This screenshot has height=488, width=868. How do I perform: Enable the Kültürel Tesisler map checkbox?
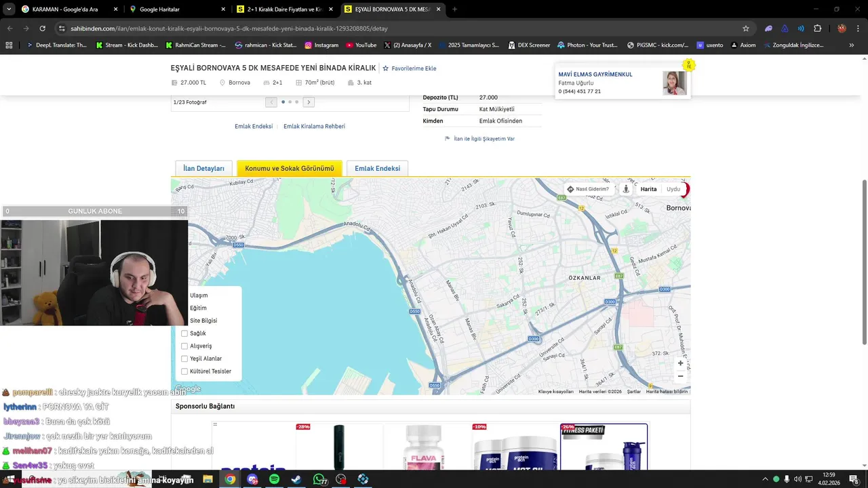[x=184, y=371]
